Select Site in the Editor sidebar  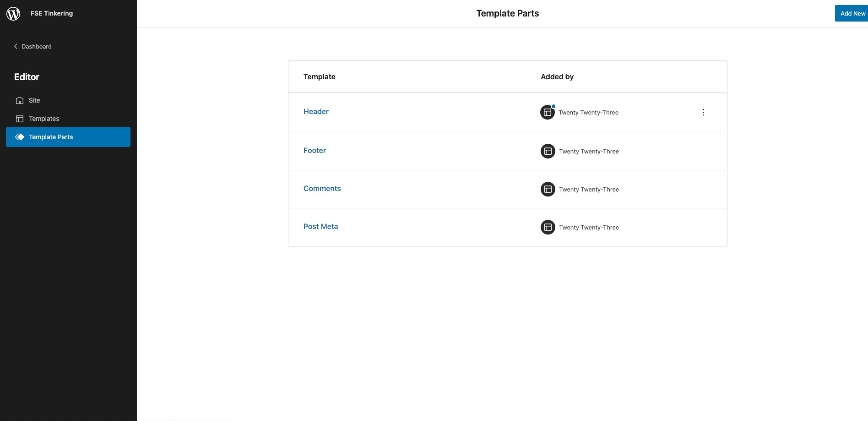[x=34, y=100]
